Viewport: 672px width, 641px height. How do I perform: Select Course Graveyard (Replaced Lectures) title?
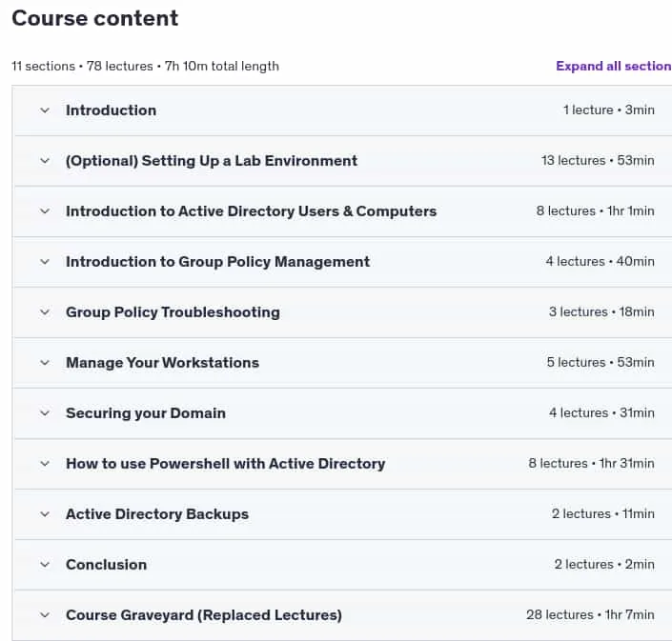[x=204, y=615]
